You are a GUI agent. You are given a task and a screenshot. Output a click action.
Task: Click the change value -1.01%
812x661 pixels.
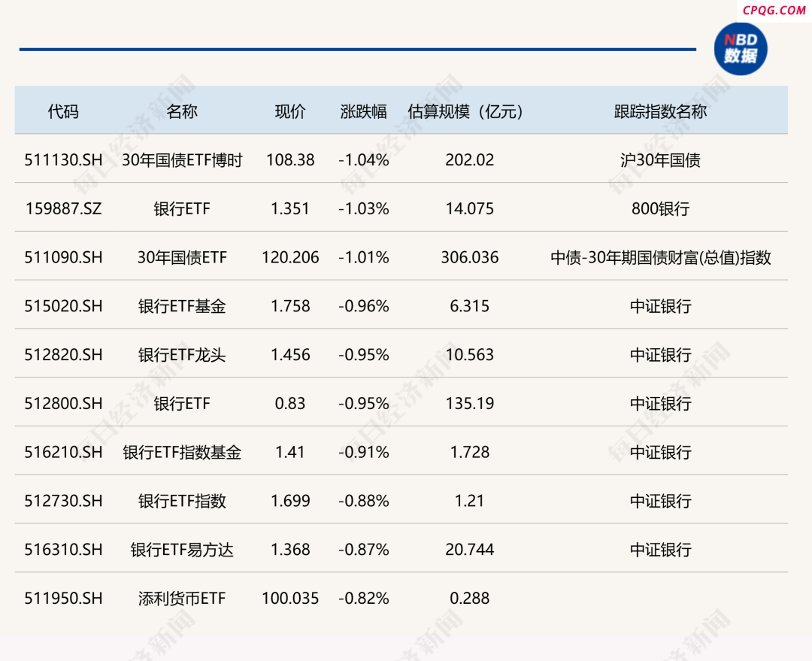point(364,257)
